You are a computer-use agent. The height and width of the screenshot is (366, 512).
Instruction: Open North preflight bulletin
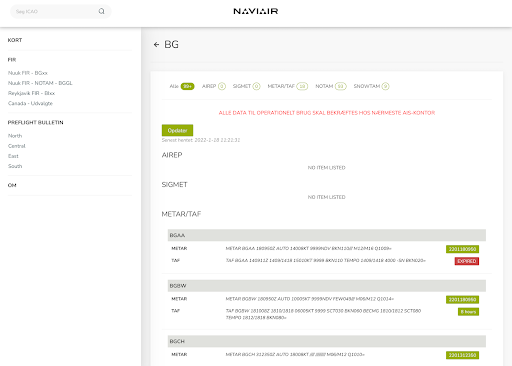(15, 136)
